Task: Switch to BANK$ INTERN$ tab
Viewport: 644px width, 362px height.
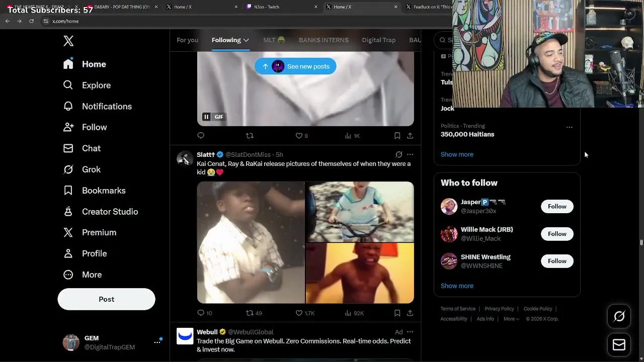Action: tap(324, 40)
